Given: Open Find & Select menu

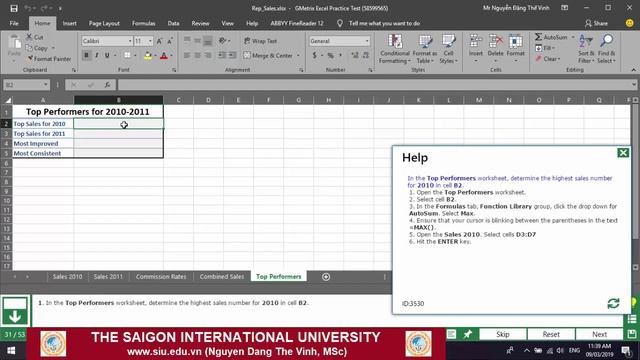Looking at the screenshot, I should coord(606,49).
